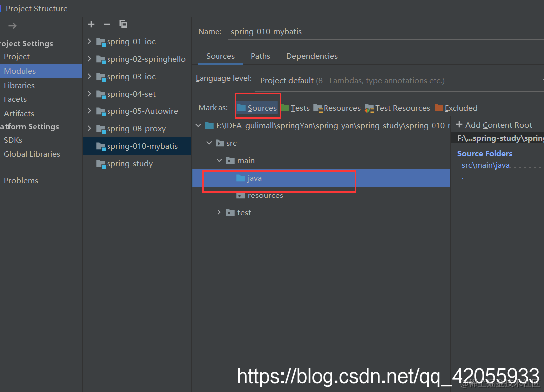Click the main folder icon
This screenshot has width=544, height=392.
click(x=230, y=160)
